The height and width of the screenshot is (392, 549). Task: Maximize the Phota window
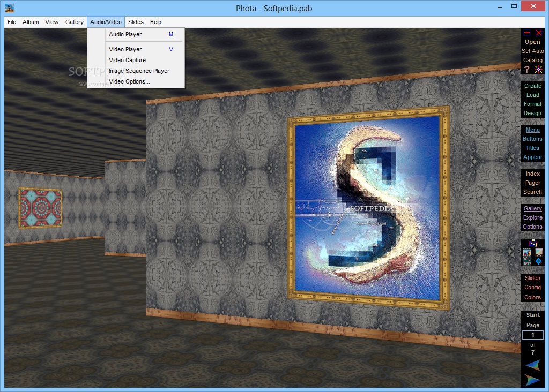tap(514, 6)
